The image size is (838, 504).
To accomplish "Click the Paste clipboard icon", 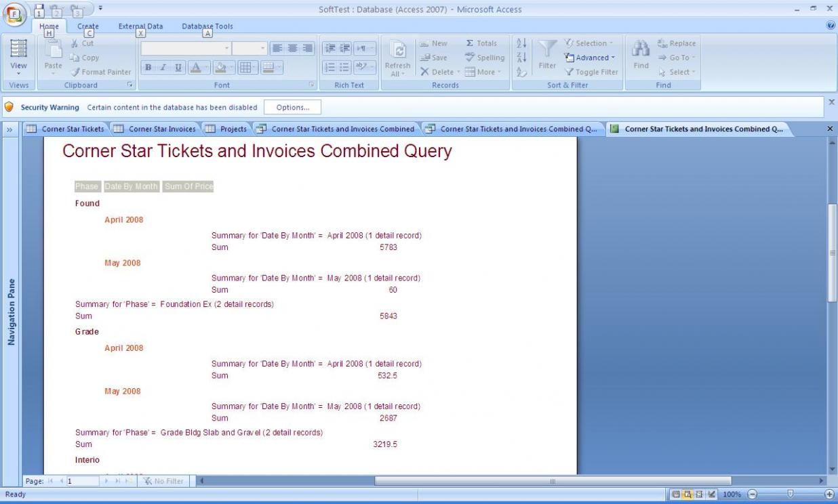I will [x=53, y=49].
